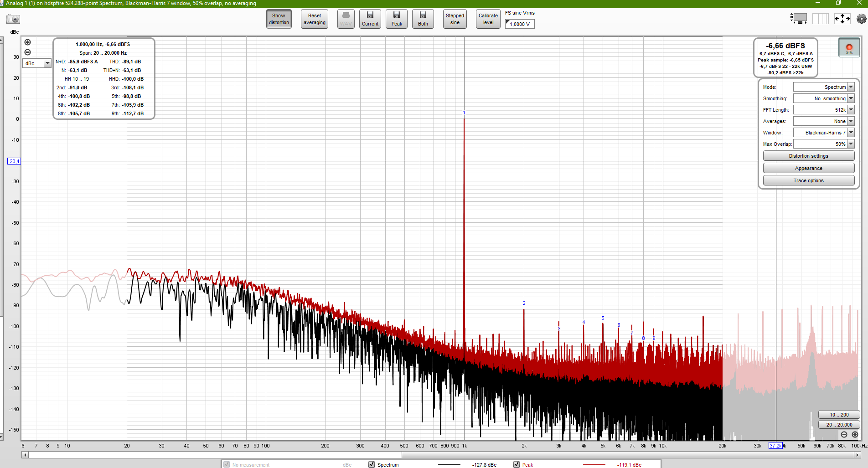Click the Peak sample -6,65 dBFS text
The image size is (868, 468).
tap(785, 60)
